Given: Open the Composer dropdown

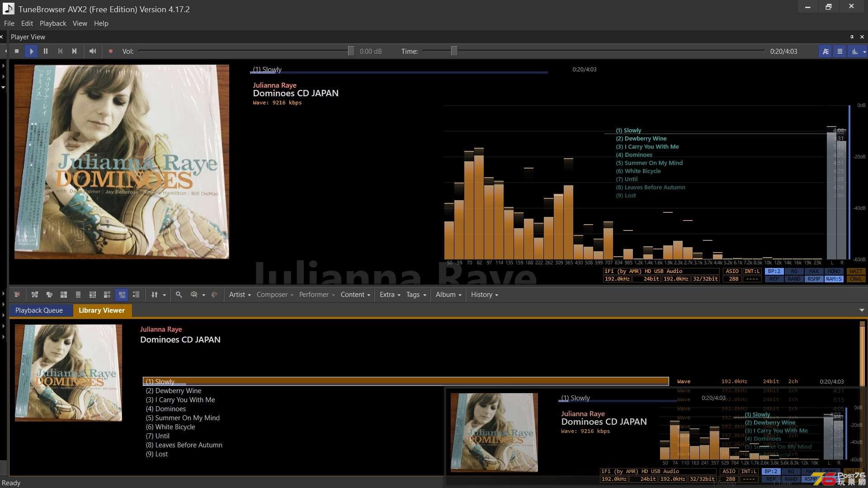Looking at the screenshot, I should tap(275, 295).
